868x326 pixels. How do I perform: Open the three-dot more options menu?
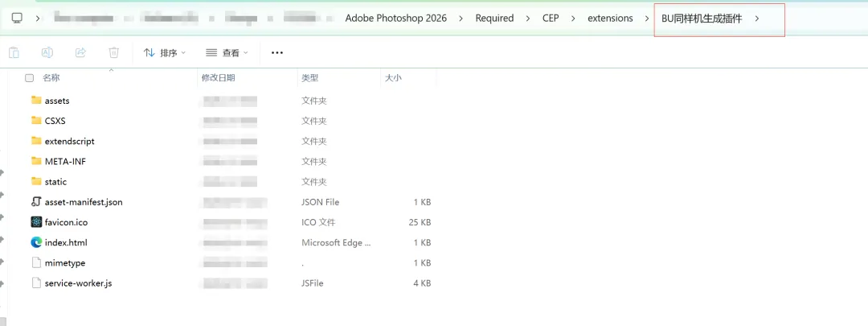[x=277, y=52]
